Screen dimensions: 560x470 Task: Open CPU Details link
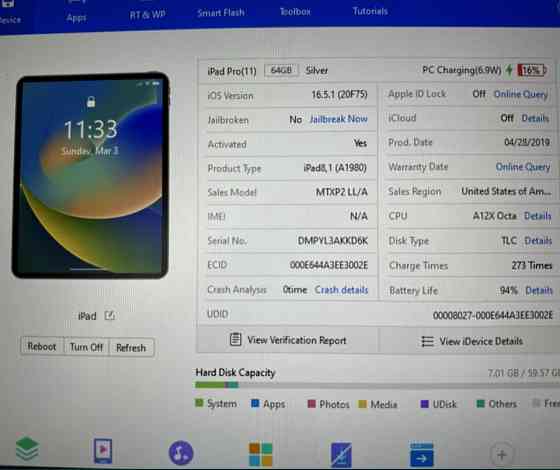coord(538,216)
